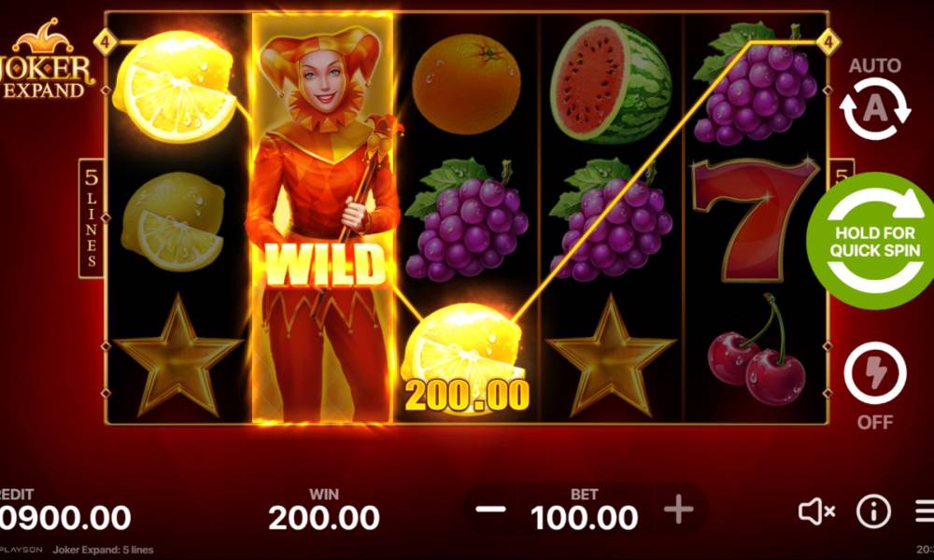The height and width of the screenshot is (560, 934).
Task: Select the right payline 4 diamond marker
Action: pyautogui.click(x=828, y=42)
